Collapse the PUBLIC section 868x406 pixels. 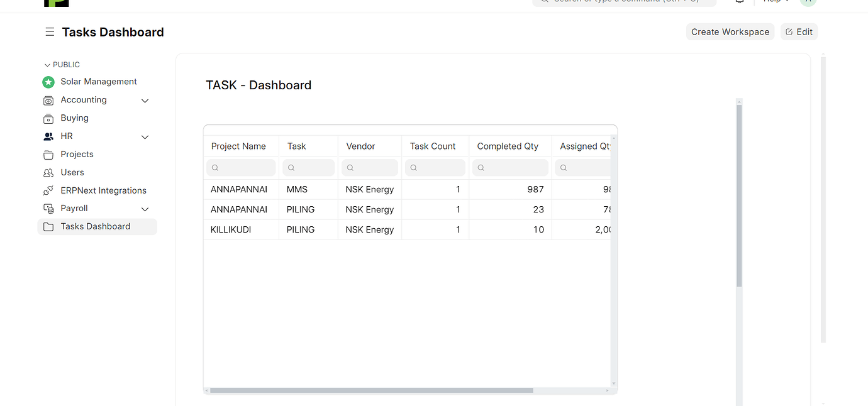[x=47, y=64]
